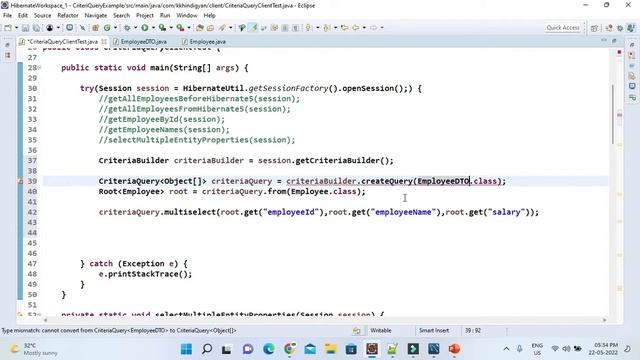Screen dimensions: 640x360
Task: Open Google Chrome from the taskbar
Action: (x=289, y=349)
